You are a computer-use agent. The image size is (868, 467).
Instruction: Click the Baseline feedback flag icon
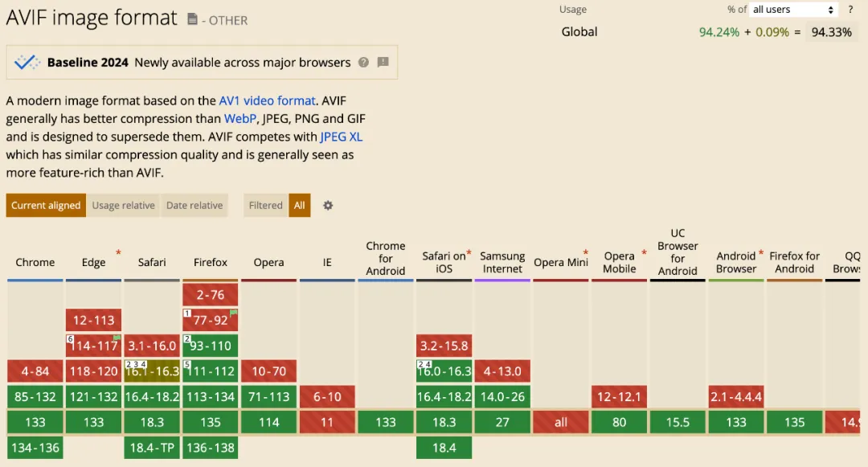tap(383, 63)
